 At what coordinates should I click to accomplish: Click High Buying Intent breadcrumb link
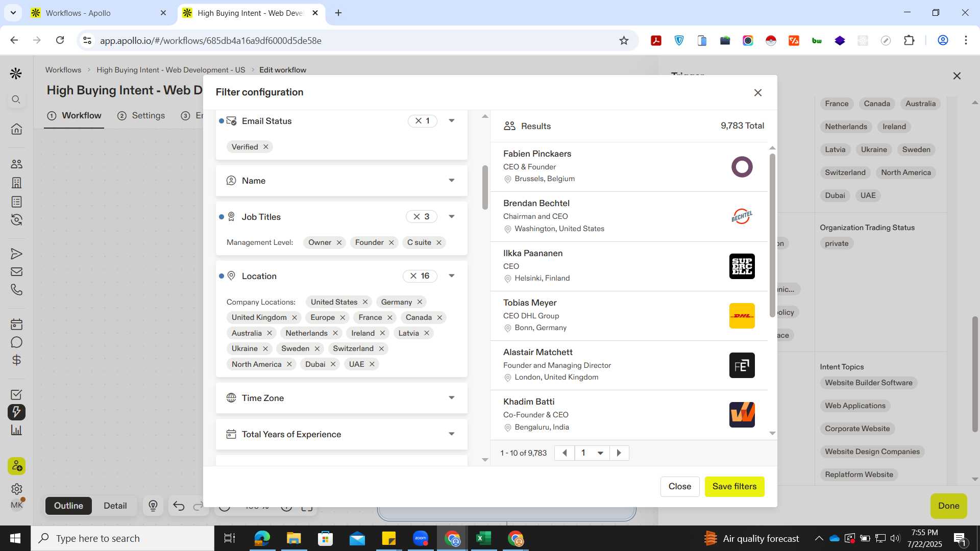pos(170,70)
